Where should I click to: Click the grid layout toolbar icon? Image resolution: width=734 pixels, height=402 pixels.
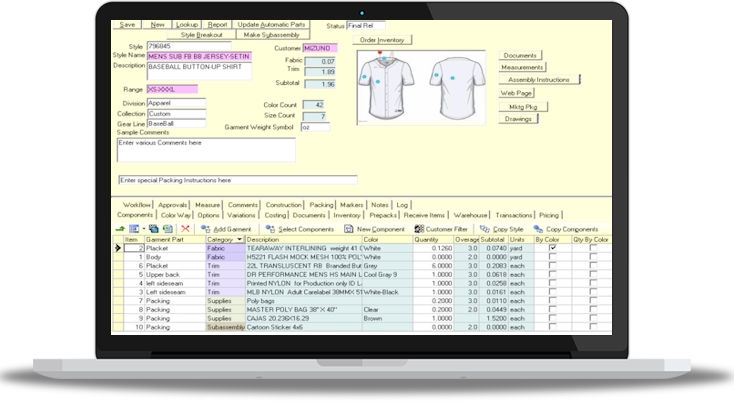(x=134, y=229)
